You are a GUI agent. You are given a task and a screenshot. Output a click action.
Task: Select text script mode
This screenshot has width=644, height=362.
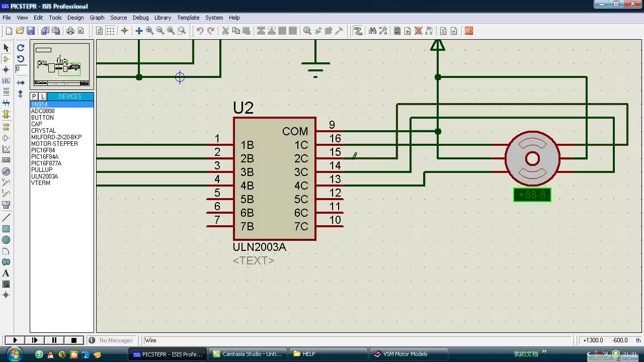(x=6, y=92)
